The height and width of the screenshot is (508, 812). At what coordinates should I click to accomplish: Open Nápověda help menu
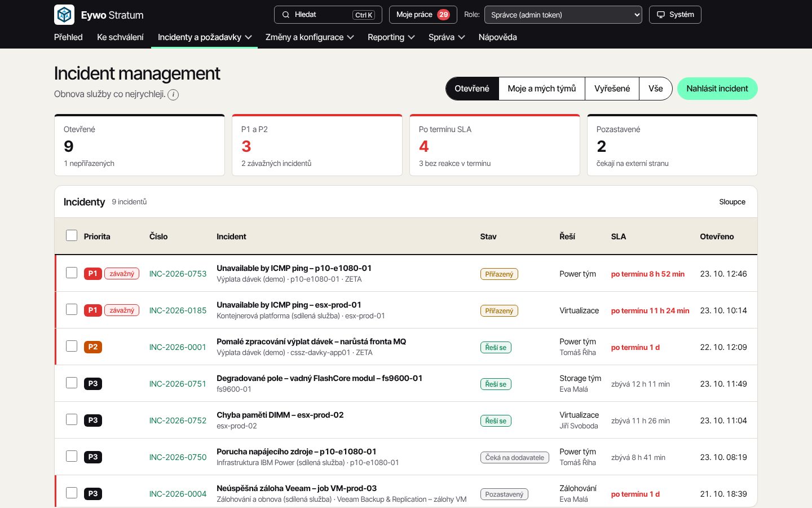pyautogui.click(x=497, y=37)
